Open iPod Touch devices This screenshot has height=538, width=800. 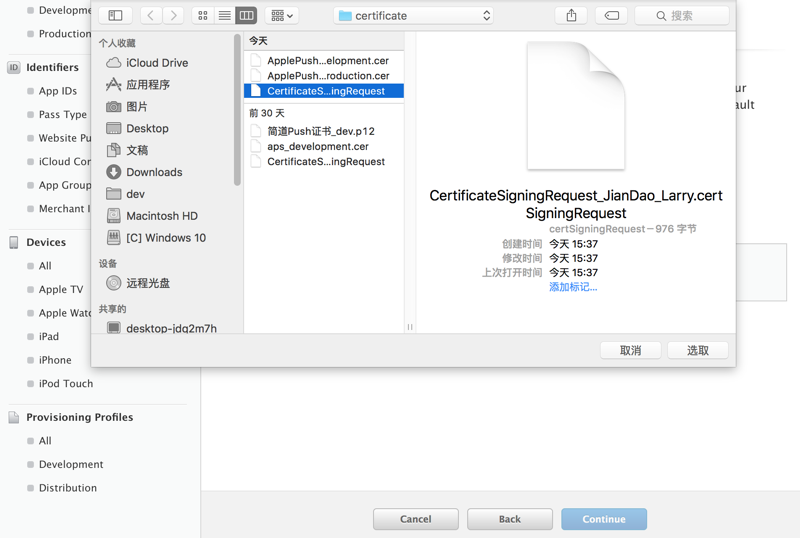(66, 383)
